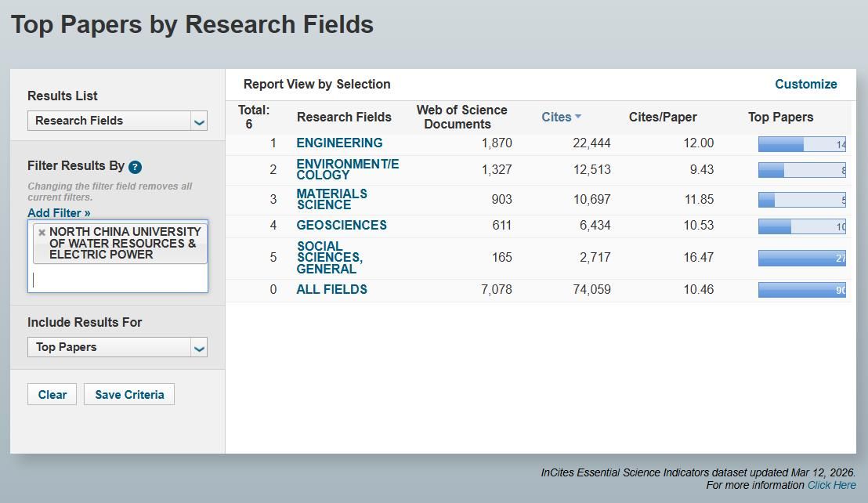Select SOCIAL SCIENCES, GENERAL field
The image size is (868, 503).
[x=329, y=257]
